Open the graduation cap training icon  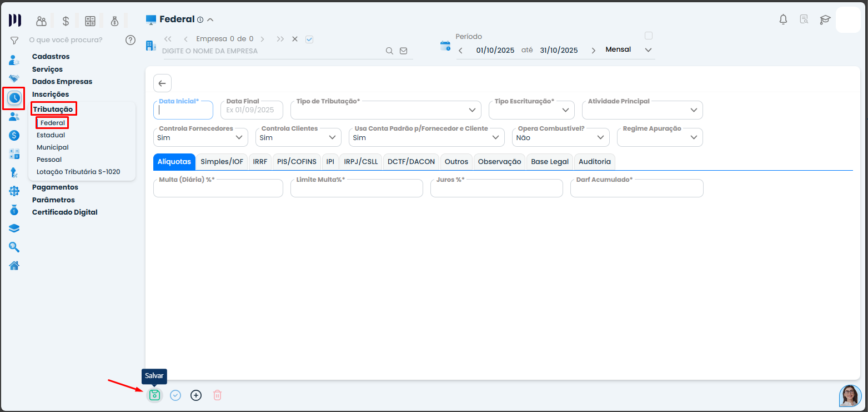(x=825, y=19)
